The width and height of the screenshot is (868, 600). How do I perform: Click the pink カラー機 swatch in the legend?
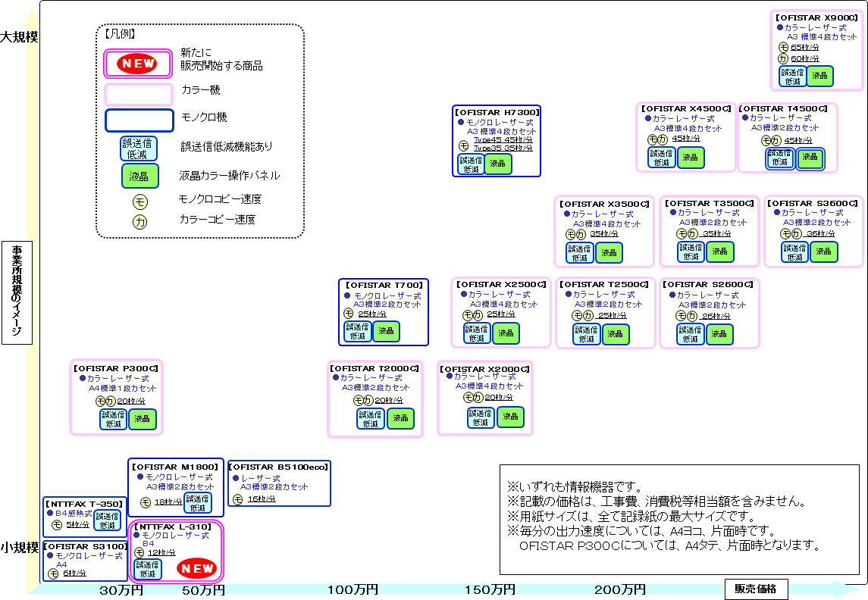(139, 94)
